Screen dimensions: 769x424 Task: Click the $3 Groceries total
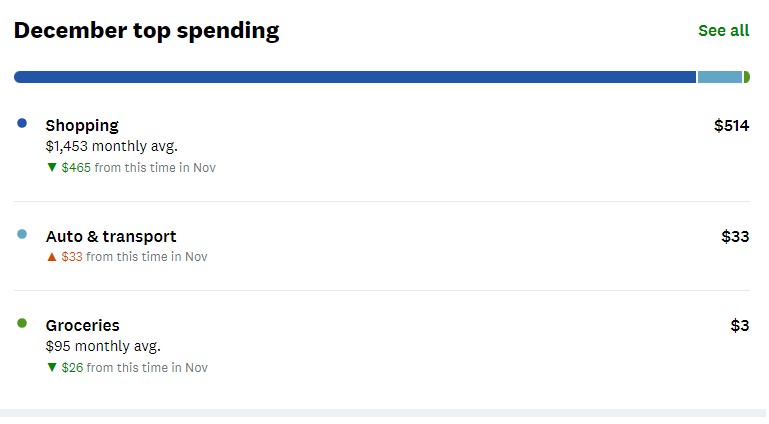pos(739,325)
